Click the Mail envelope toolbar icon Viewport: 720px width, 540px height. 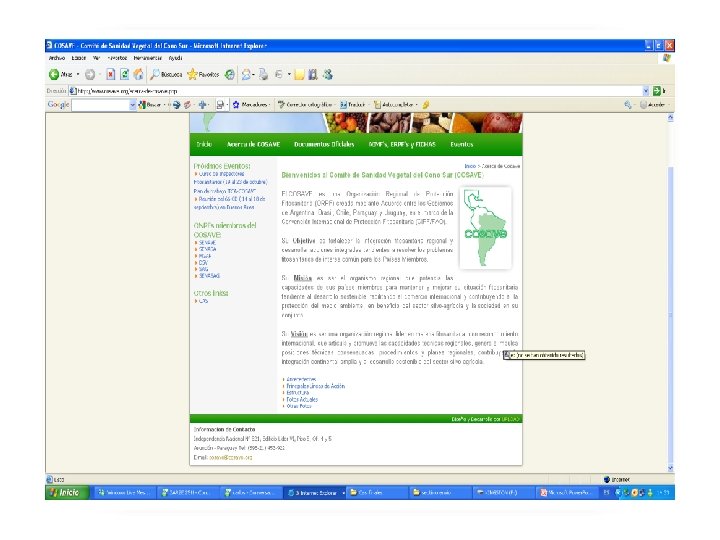pos(246,74)
